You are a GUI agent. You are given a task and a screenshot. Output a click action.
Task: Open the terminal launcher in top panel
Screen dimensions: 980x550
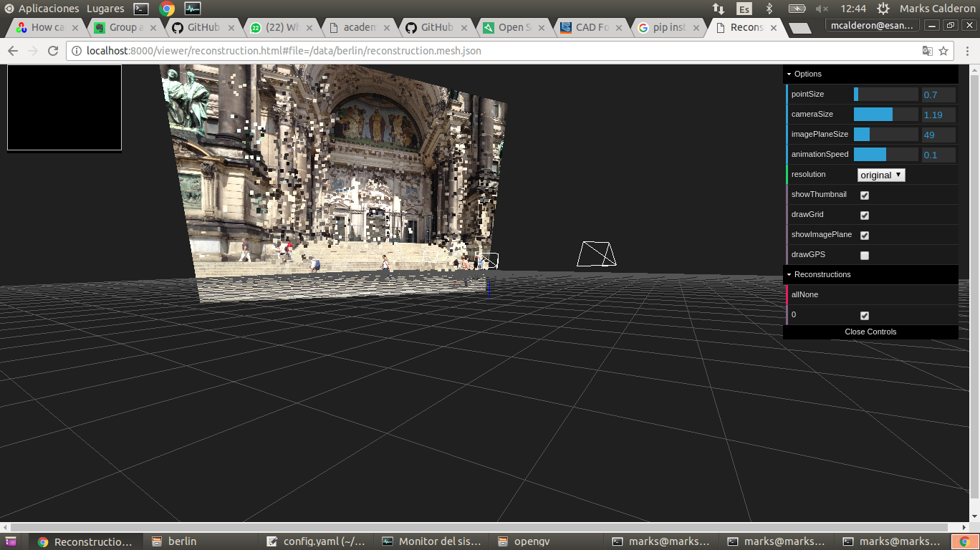point(141,9)
